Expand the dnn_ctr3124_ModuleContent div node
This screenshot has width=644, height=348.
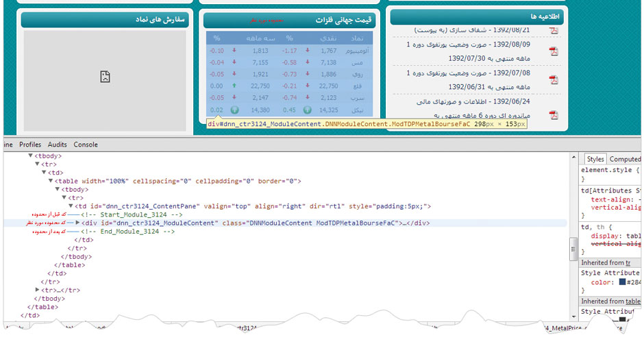pos(77,223)
